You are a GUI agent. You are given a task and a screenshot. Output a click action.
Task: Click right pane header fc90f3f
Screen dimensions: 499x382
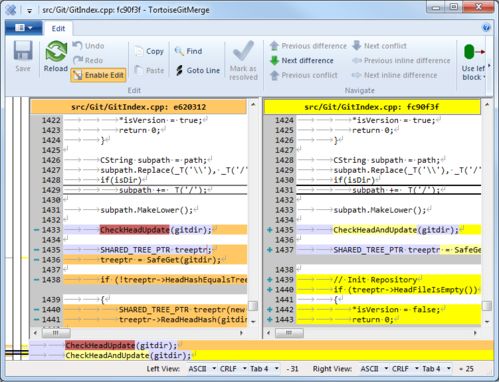click(372, 107)
